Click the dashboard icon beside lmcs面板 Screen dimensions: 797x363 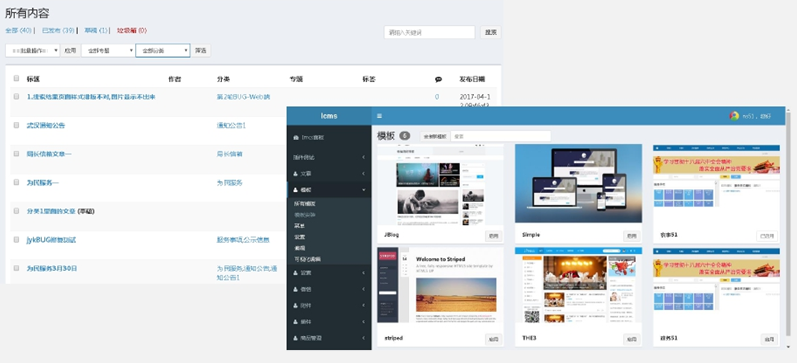[296, 138]
